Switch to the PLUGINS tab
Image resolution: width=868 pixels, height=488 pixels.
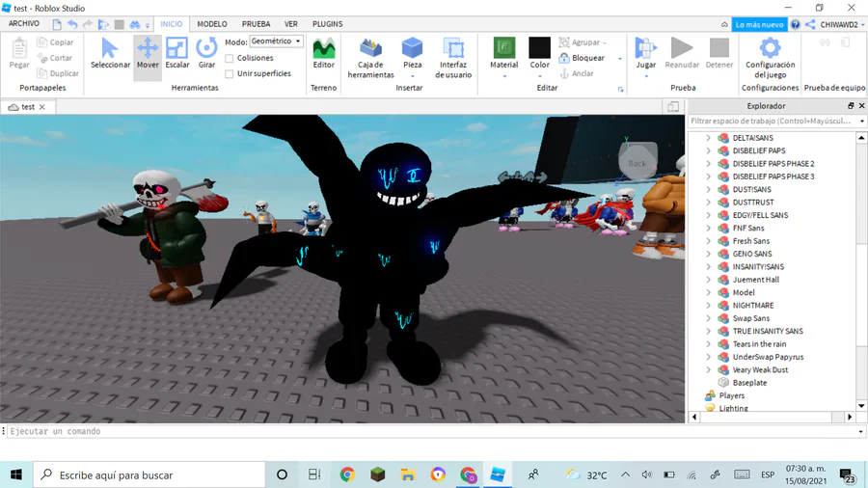pos(327,24)
